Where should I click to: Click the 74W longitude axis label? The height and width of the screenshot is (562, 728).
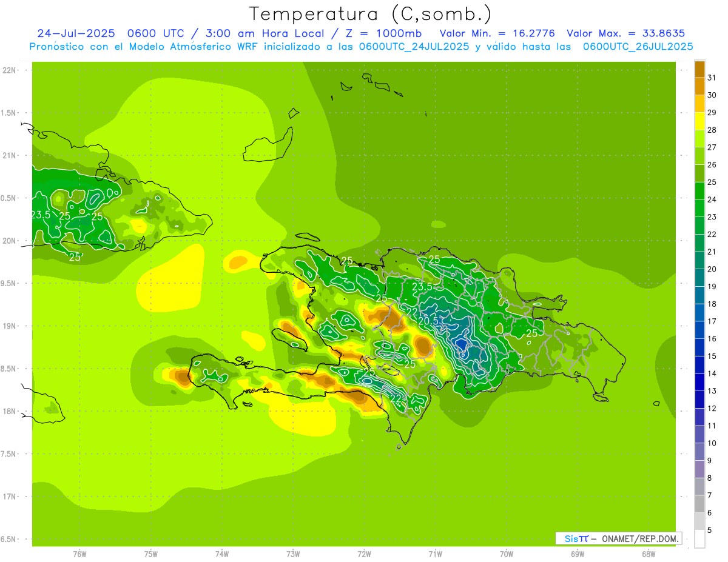[x=221, y=554]
